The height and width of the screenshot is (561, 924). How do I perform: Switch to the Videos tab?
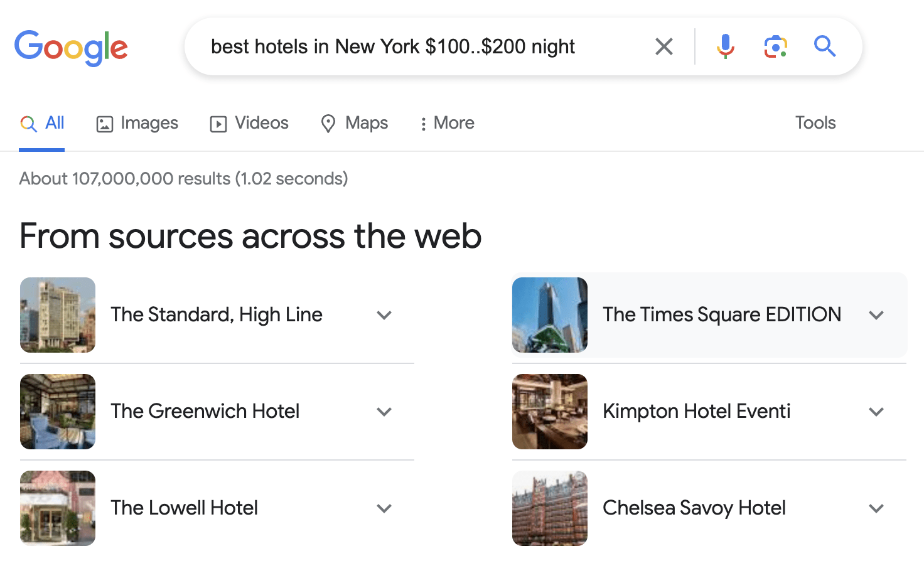[249, 123]
